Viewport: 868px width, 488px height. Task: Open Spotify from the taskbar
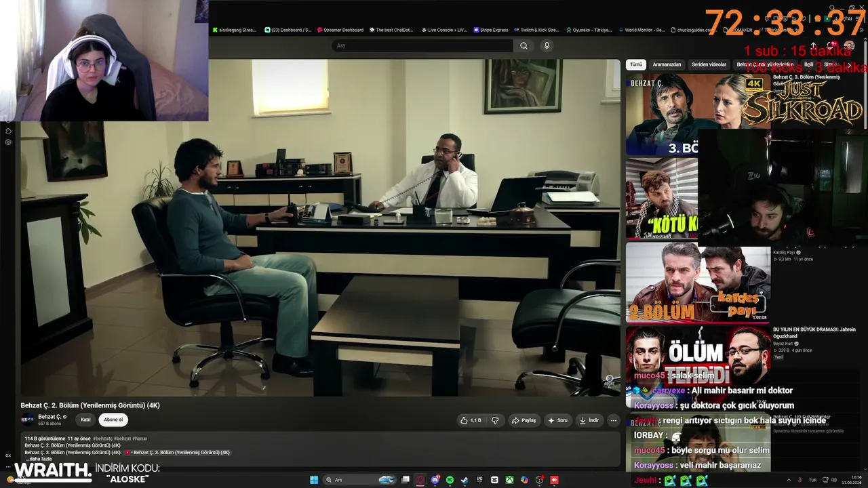tap(450, 480)
